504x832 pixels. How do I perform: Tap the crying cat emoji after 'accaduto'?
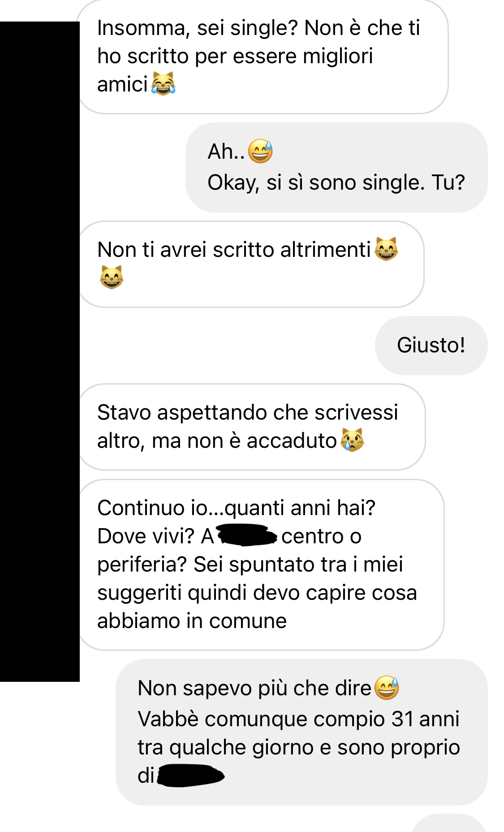pos(352,440)
